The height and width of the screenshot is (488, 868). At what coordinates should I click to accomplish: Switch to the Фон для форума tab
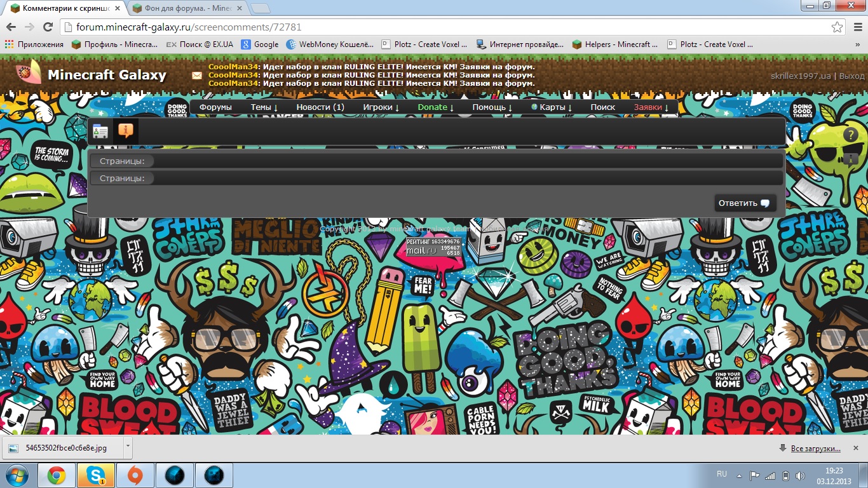pyautogui.click(x=188, y=9)
